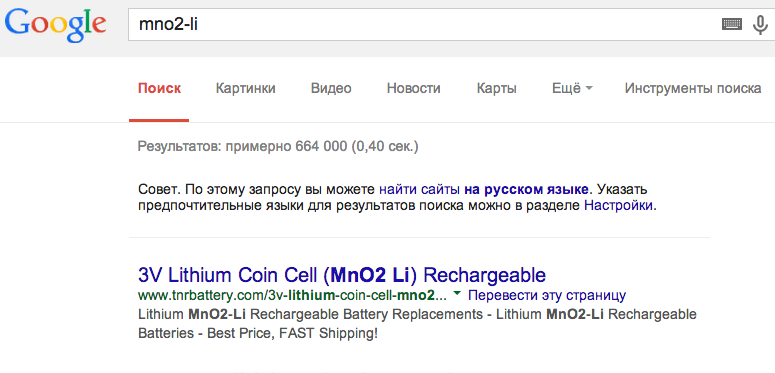Follow the найти сайты на русском языке link

coord(484,189)
